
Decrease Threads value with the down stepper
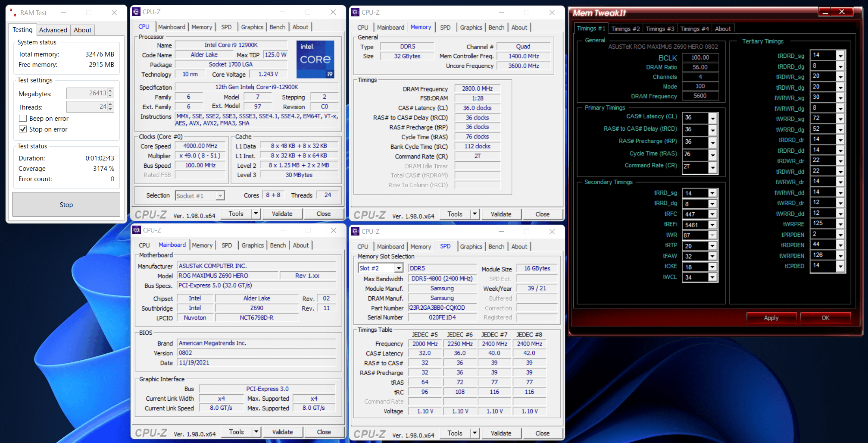coord(111,109)
